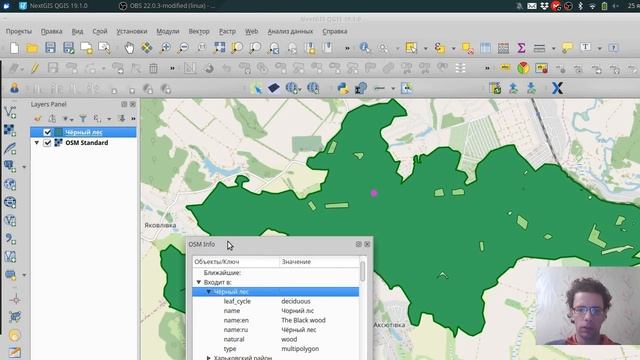Toggle visibility checkbox of OSM Standard layer
This screenshot has height=360, width=640.
(x=47, y=143)
